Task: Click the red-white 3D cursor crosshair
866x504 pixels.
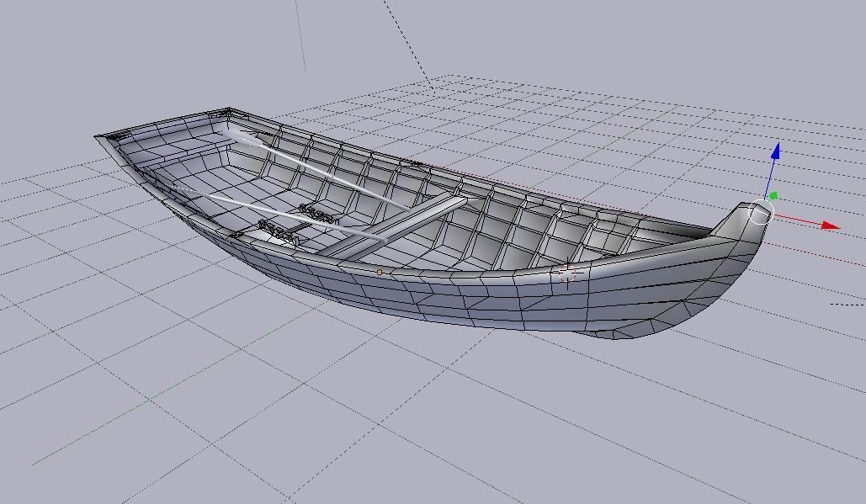Action: [x=567, y=273]
